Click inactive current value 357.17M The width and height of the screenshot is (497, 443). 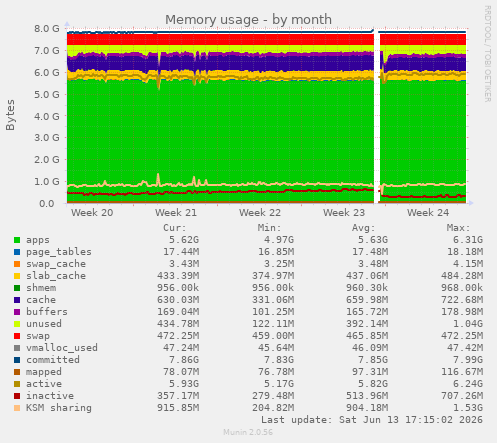pos(178,396)
